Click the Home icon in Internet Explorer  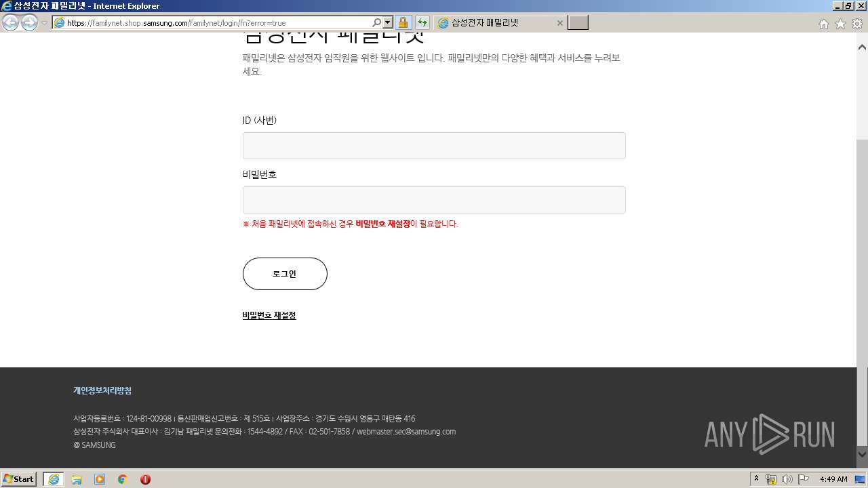pyautogui.click(x=823, y=24)
